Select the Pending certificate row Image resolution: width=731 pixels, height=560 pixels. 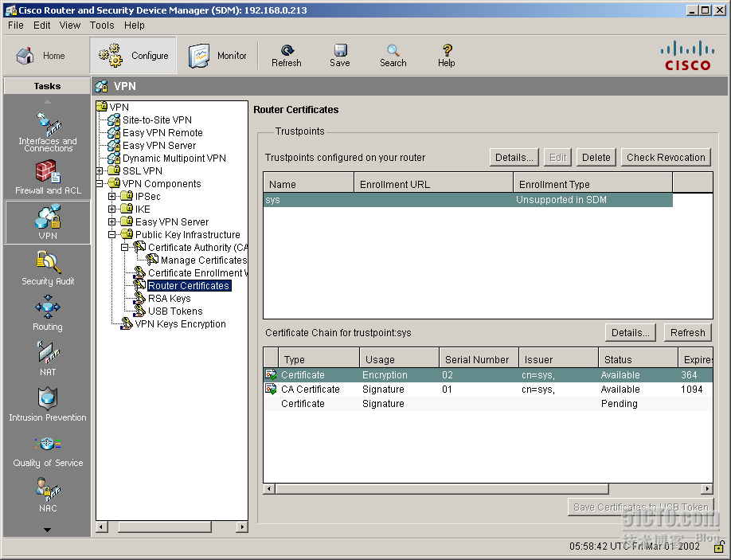click(x=488, y=404)
